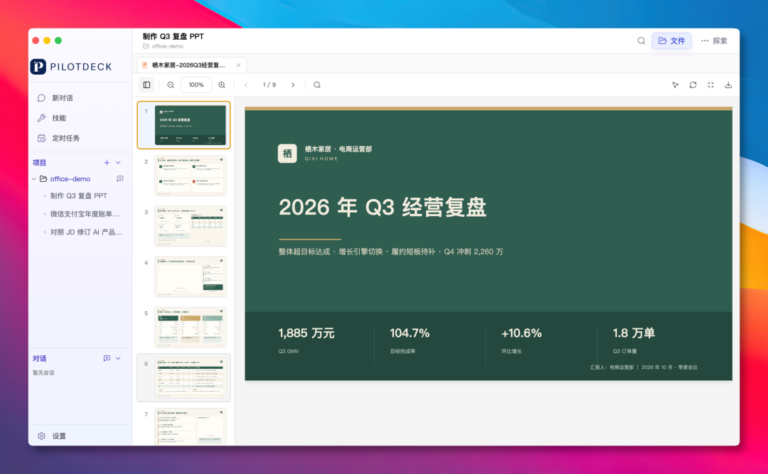Open conversation 对照 JD 修订 AI 产品

point(86,232)
